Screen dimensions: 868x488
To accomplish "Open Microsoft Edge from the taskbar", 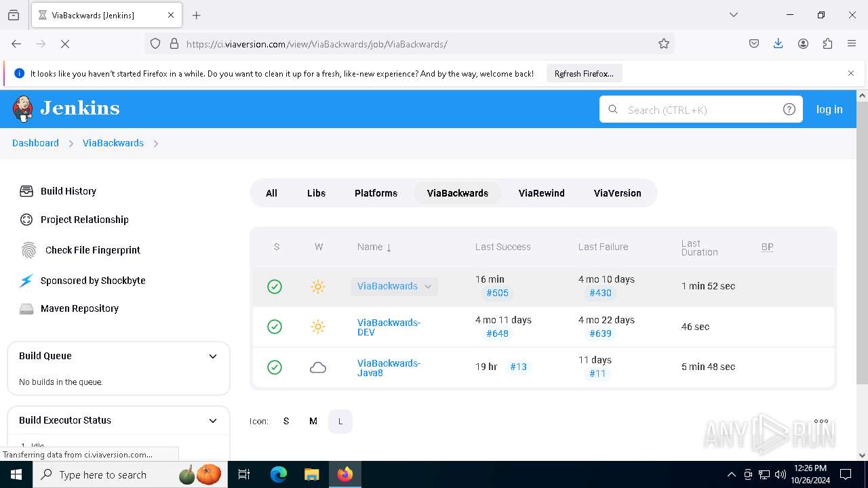I will click(279, 474).
